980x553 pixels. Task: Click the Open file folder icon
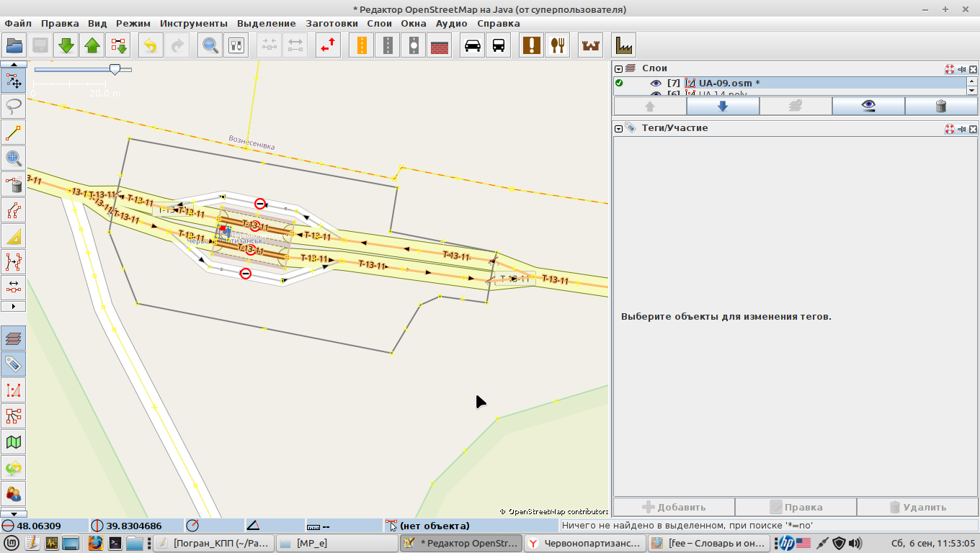pyautogui.click(x=14, y=46)
